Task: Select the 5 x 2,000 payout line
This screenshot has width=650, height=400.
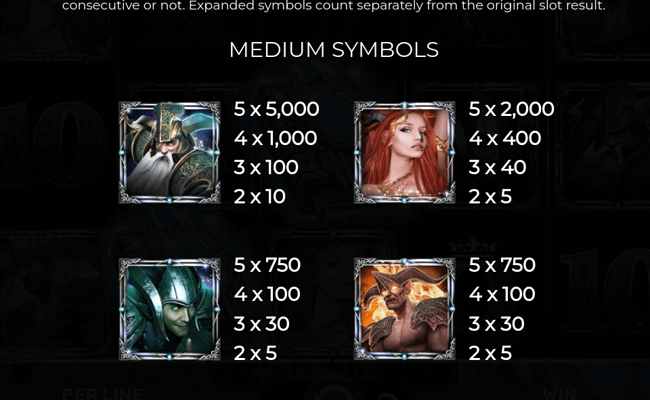Action: click(x=511, y=109)
